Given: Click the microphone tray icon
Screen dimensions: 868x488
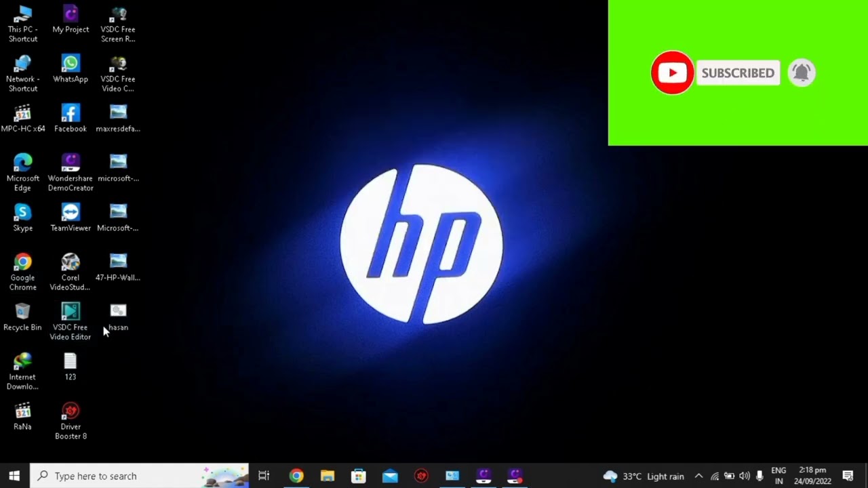Looking at the screenshot, I should 759,476.
